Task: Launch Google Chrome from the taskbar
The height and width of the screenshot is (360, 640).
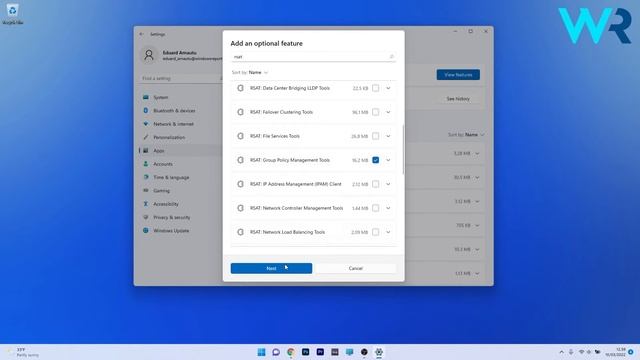Action: [x=291, y=352]
